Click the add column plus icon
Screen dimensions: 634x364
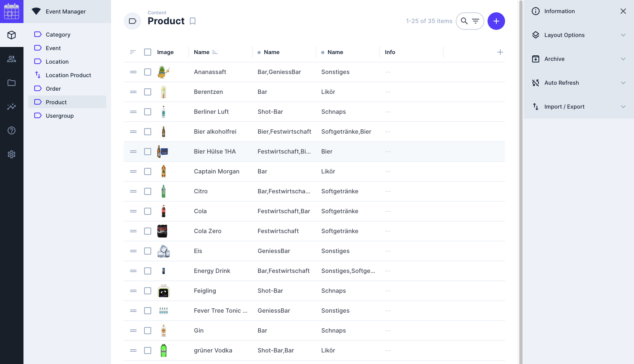500,52
